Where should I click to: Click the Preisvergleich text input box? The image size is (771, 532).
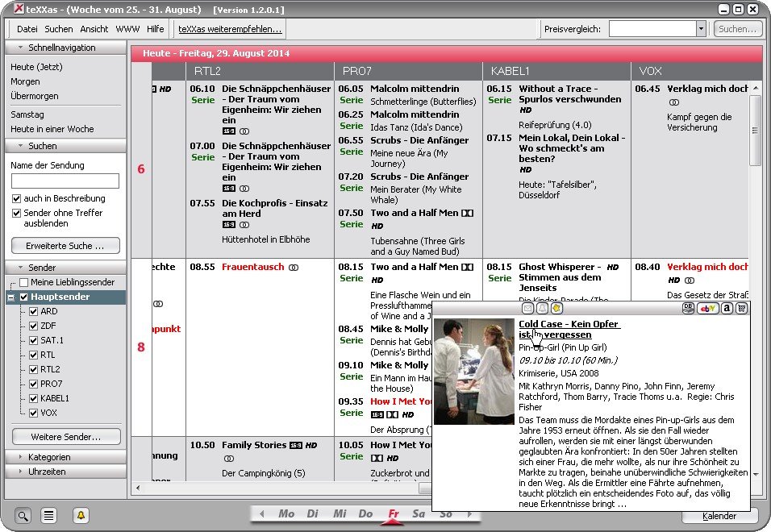point(652,29)
